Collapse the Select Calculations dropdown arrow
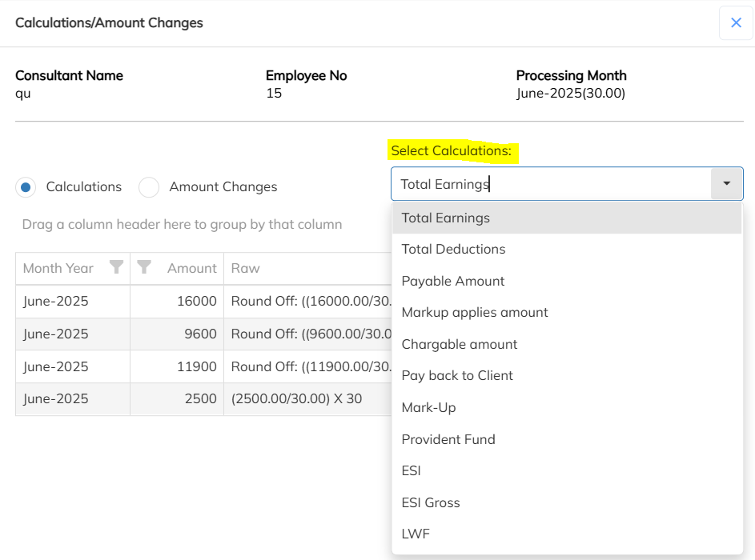755x560 pixels. 727,184
